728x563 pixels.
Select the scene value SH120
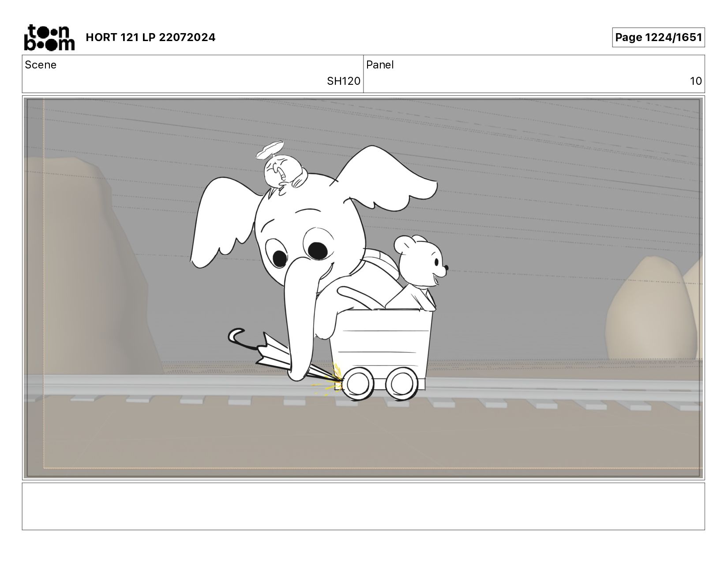coord(343,81)
